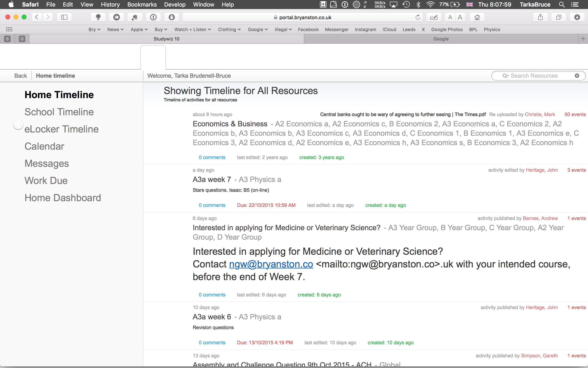Select the pinned G tab

(22, 39)
